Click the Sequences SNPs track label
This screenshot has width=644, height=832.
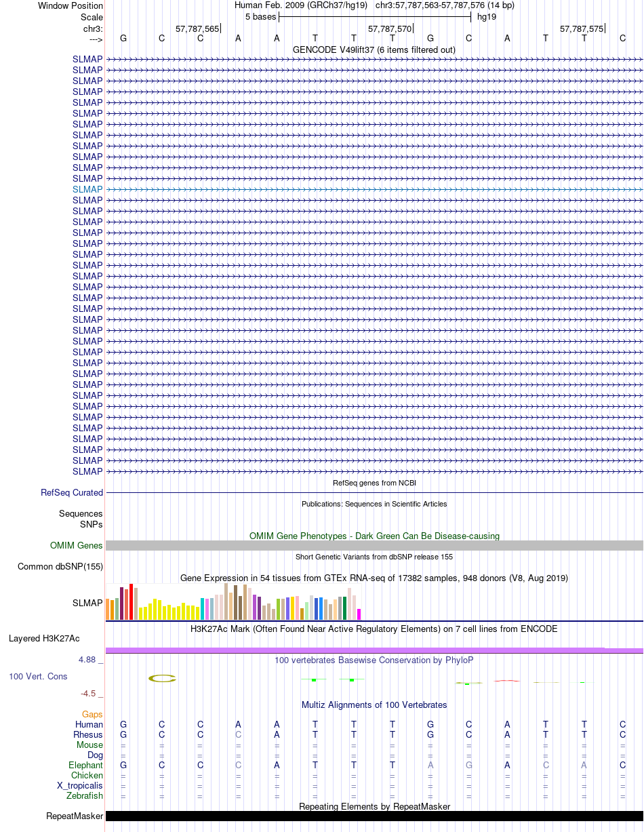81,519
